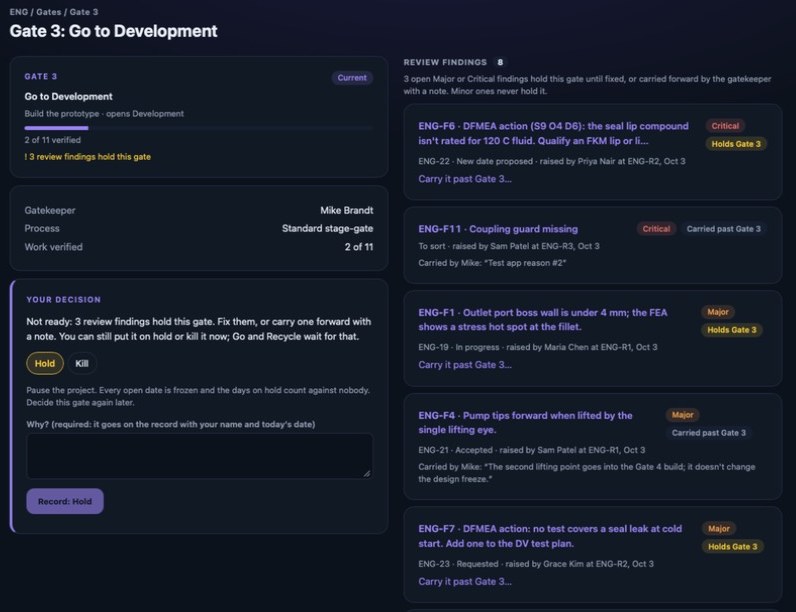Carry ENG-F6 past Gate 3
Image resolution: width=796 pixels, height=612 pixels.
tap(465, 179)
